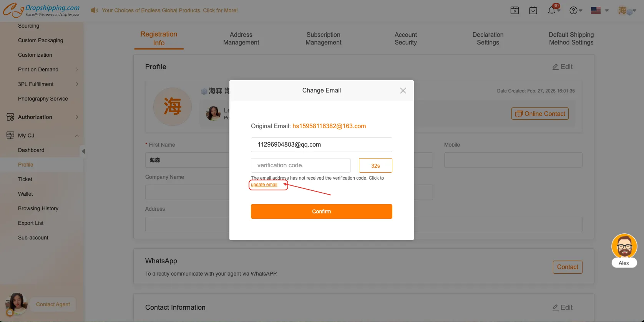The height and width of the screenshot is (322, 644).
Task: Click the verification code input field
Action: pos(300,165)
